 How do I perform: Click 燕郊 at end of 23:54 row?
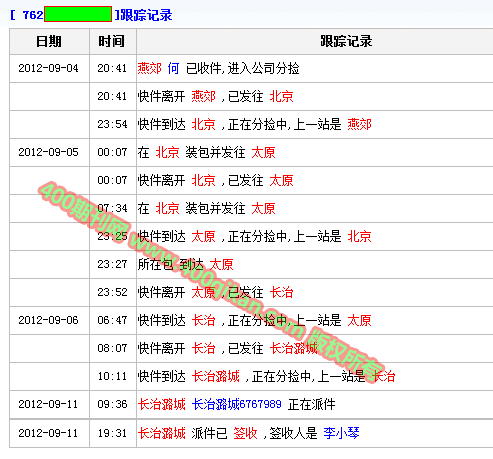point(359,124)
